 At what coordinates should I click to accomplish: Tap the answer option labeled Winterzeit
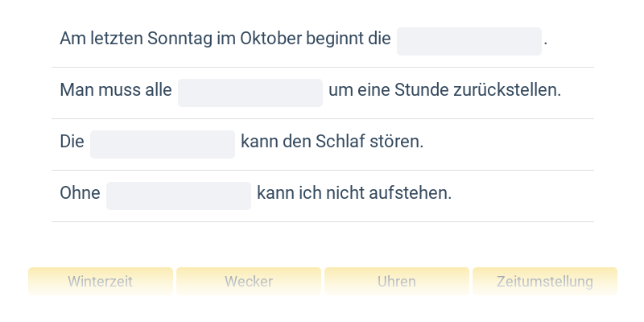(x=101, y=282)
